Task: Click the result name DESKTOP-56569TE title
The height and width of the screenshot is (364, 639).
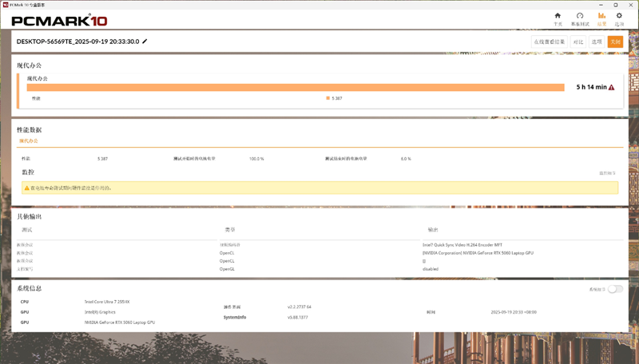Action: click(x=77, y=42)
